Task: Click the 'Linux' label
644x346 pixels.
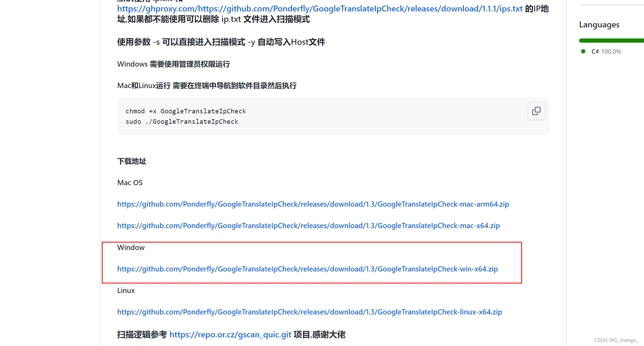Action: coord(126,291)
